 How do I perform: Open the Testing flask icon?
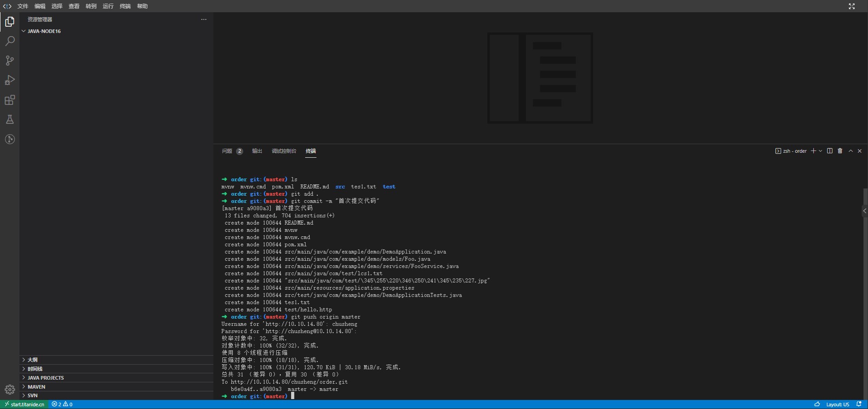pyautogui.click(x=9, y=119)
